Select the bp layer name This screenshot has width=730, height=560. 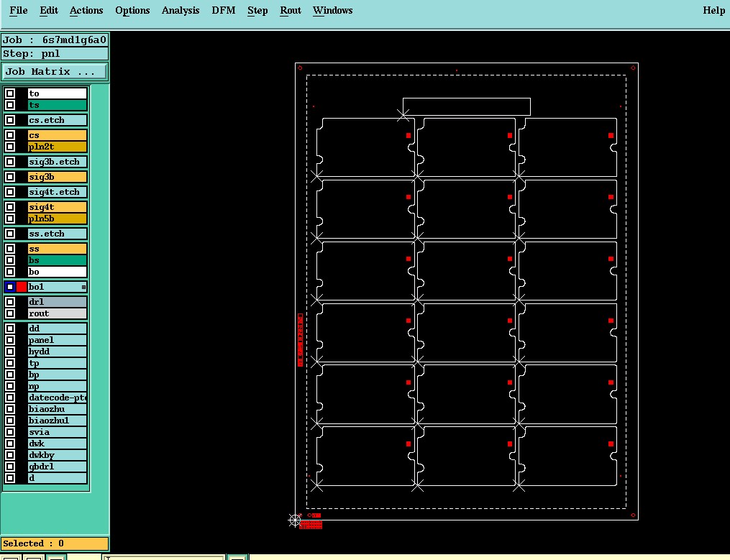tap(58, 375)
